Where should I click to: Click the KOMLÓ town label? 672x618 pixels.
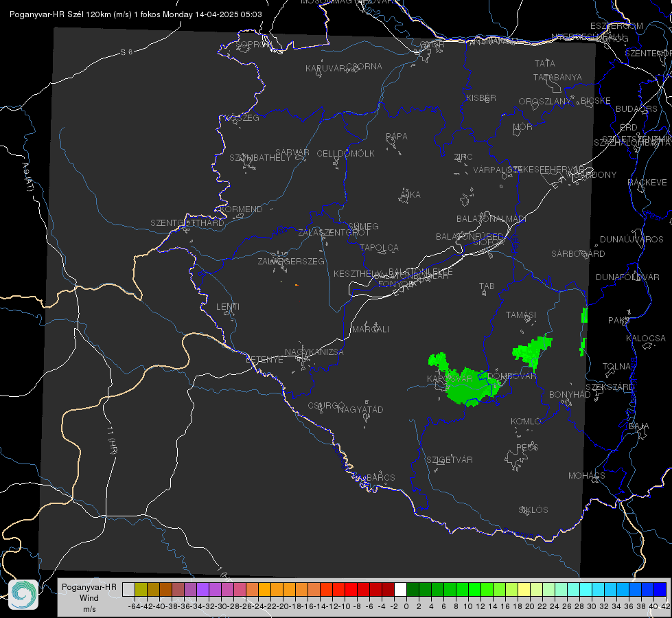tap(526, 422)
